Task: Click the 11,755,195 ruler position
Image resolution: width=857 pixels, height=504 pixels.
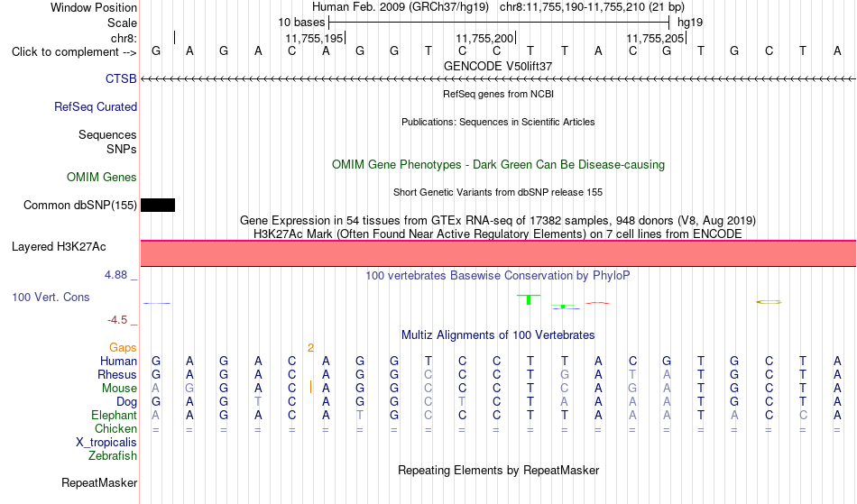Action: point(314,38)
